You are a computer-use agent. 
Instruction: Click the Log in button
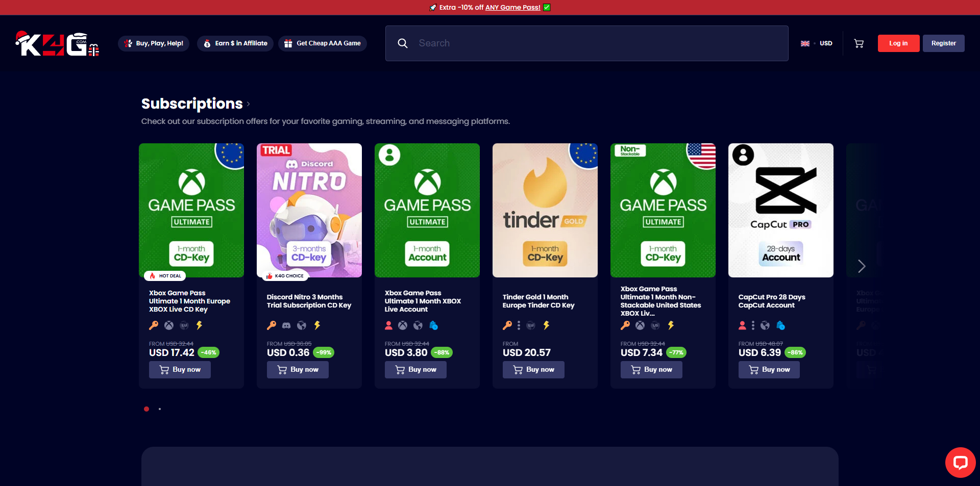tap(898, 43)
